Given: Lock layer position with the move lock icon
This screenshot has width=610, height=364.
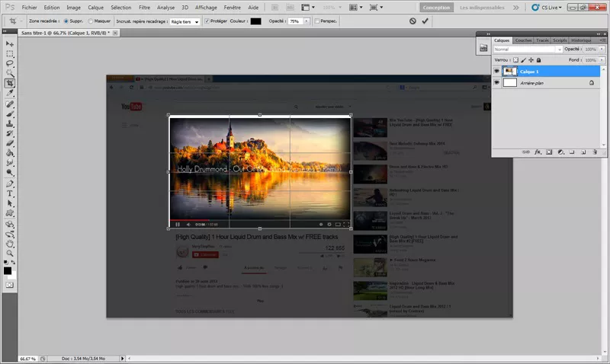Looking at the screenshot, I should pyautogui.click(x=531, y=59).
